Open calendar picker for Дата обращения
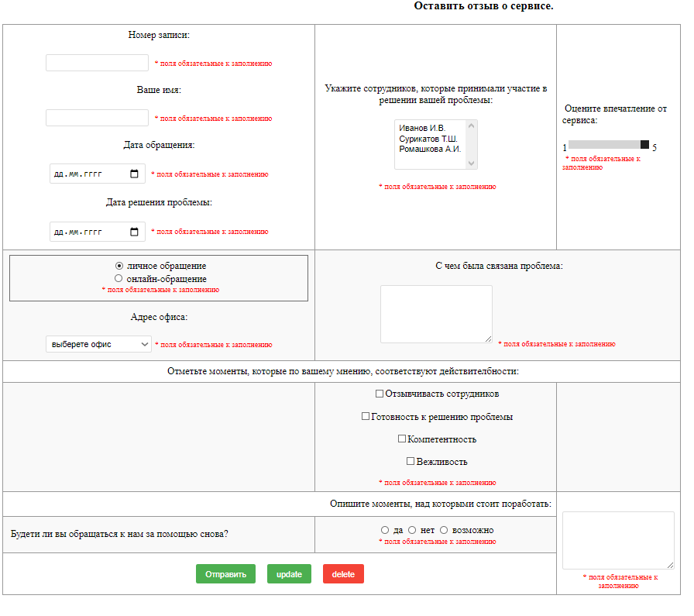 pyautogui.click(x=134, y=174)
